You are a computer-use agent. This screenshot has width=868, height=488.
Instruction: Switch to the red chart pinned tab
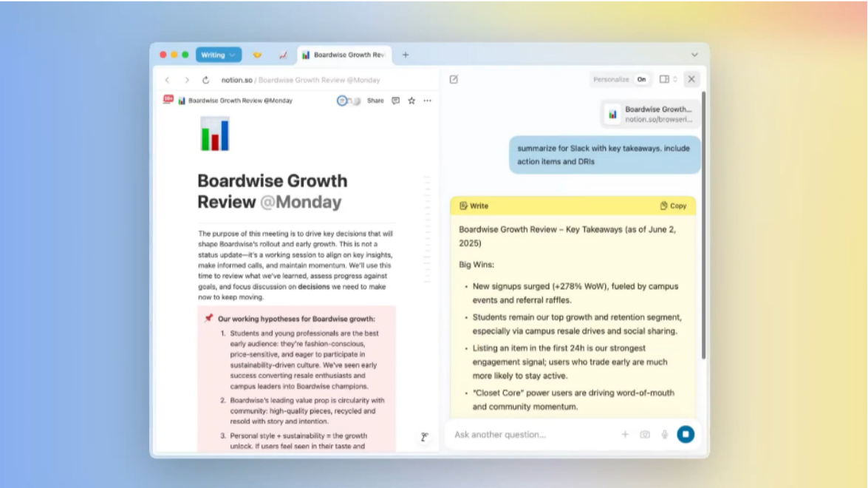(x=283, y=55)
